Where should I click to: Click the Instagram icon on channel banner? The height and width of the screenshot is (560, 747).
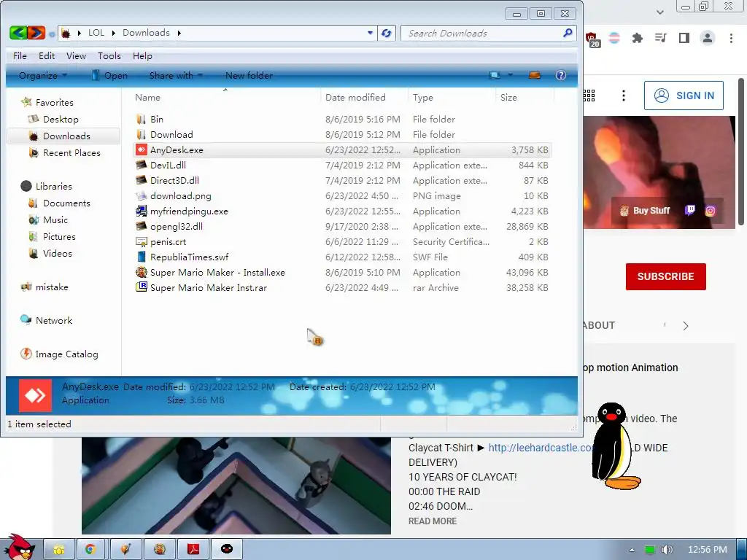(x=710, y=211)
